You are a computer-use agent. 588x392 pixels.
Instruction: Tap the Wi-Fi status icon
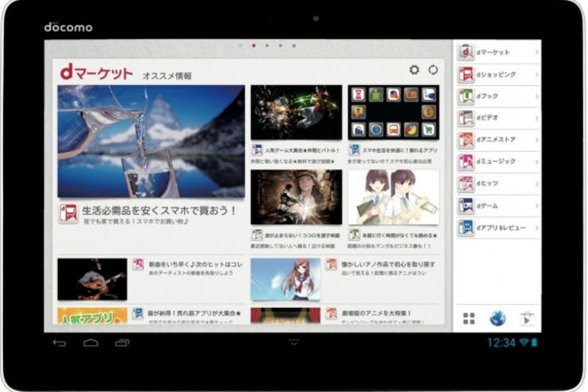coord(524,342)
